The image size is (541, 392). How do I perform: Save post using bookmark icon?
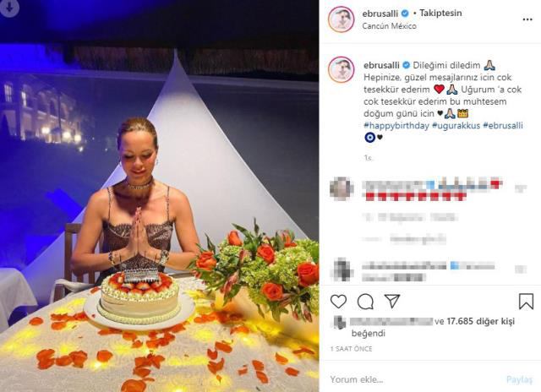526,302
